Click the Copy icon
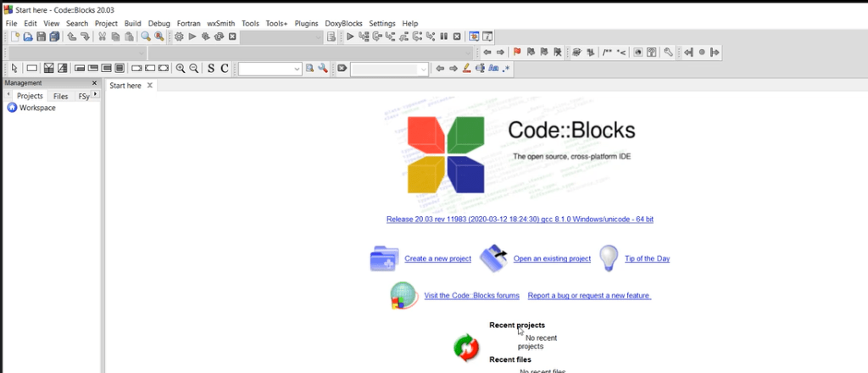 click(x=115, y=36)
